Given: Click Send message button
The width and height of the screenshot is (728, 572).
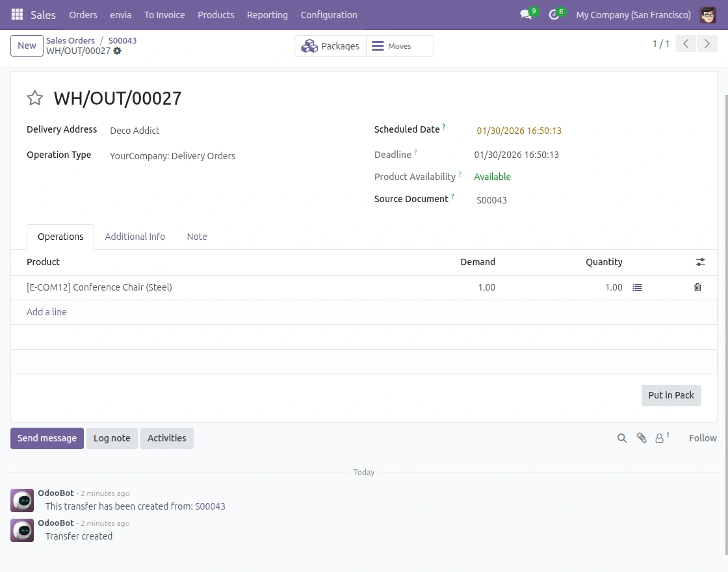Looking at the screenshot, I should [x=47, y=438].
